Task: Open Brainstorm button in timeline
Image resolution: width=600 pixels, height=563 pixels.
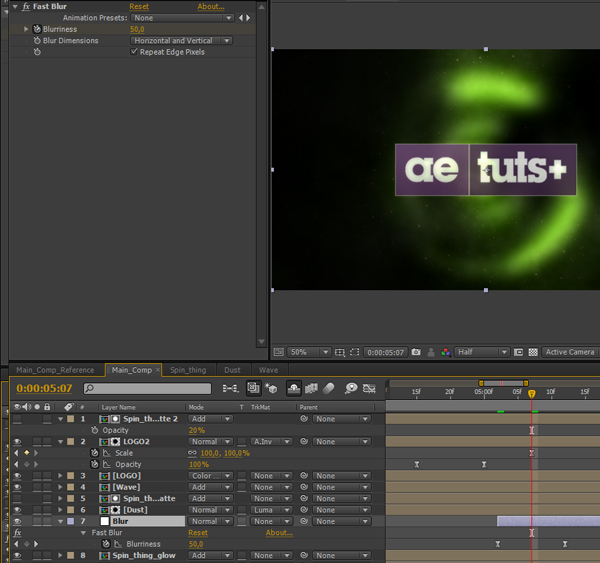Action: [x=351, y=388]
